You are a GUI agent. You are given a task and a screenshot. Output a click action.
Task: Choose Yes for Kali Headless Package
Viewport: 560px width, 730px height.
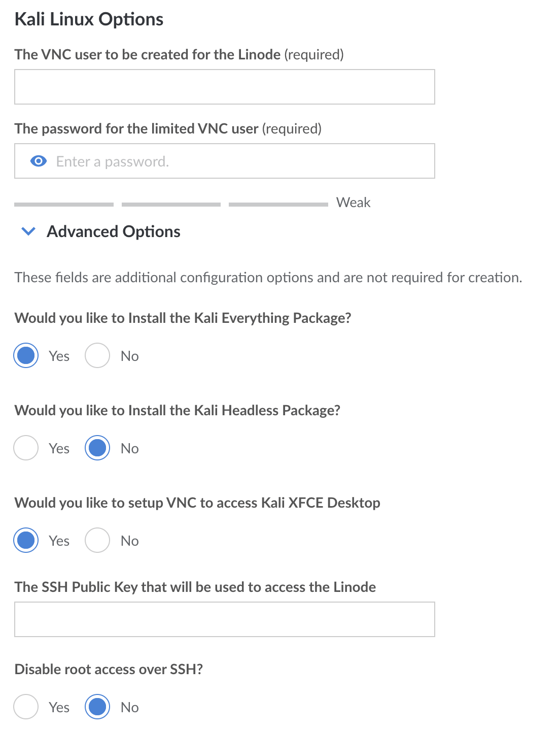pyautogui.click(x=26, y=448)
